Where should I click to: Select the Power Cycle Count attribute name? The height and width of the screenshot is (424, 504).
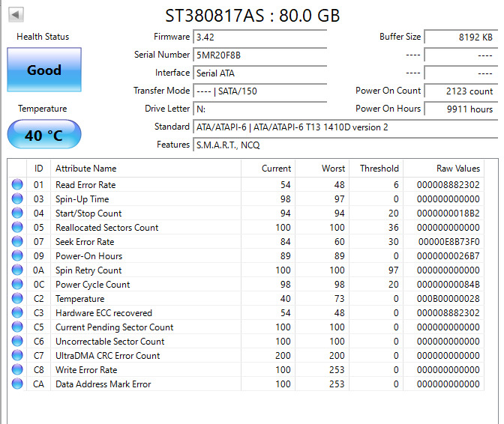[x=93, y=285]
